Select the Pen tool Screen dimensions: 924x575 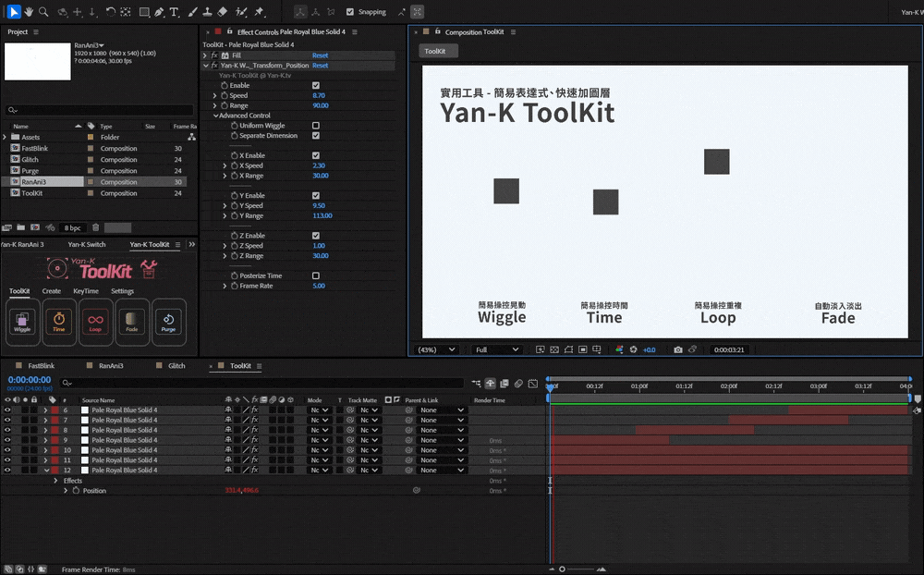pyautogui.click(x=159, y=12)
